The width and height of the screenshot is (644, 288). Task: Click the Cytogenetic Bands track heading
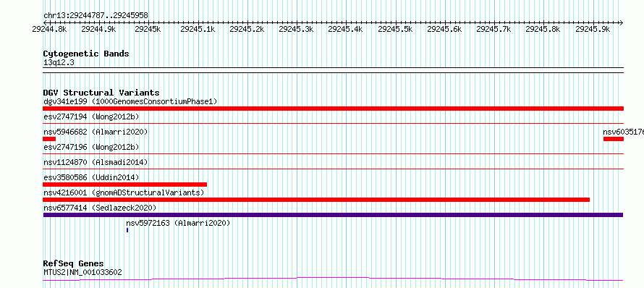click(x=86, y=54)
